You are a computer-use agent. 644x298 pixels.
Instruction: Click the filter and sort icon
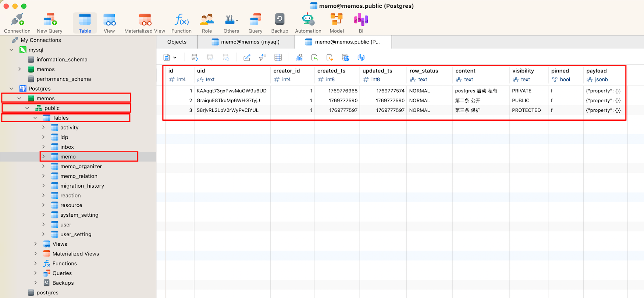click(263, 57)
